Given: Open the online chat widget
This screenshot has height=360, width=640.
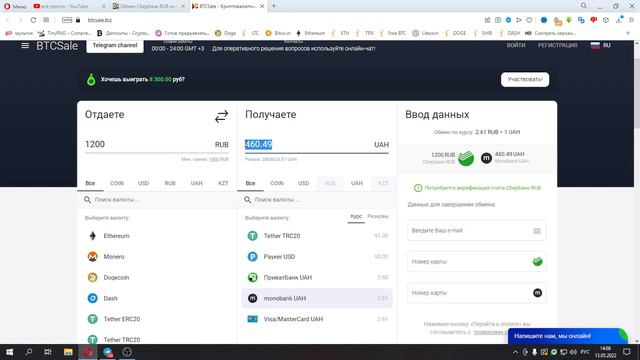Looking at the screenshot, I should [567, 336].
